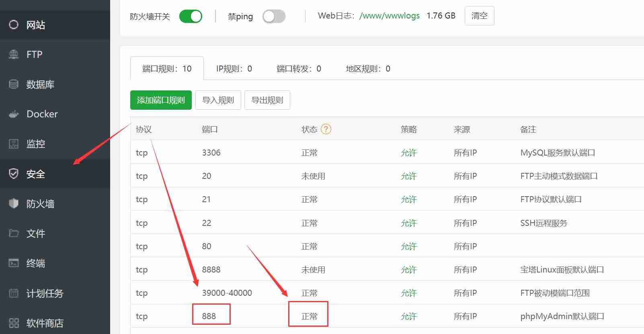This screenshot has width=644, height=334.
Task: Click the FTP协议默认端口 remark
Action: coord(551,199)
